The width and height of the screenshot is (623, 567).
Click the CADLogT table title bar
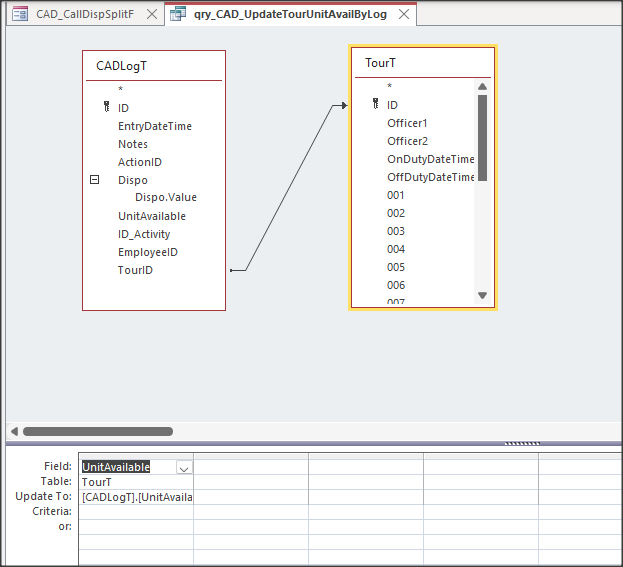[x=153, y=66]
